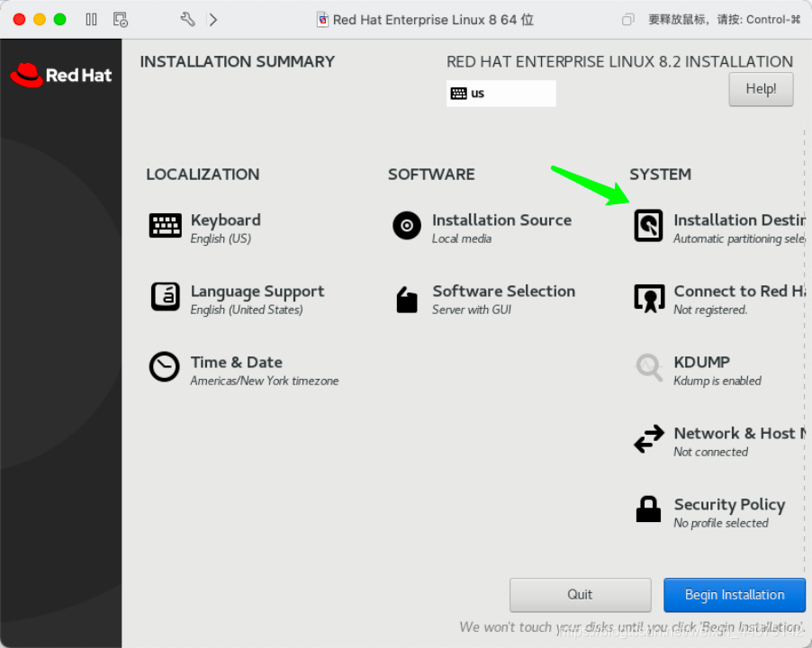
Task: Click the Language Support icon
Action: point(166,297)
